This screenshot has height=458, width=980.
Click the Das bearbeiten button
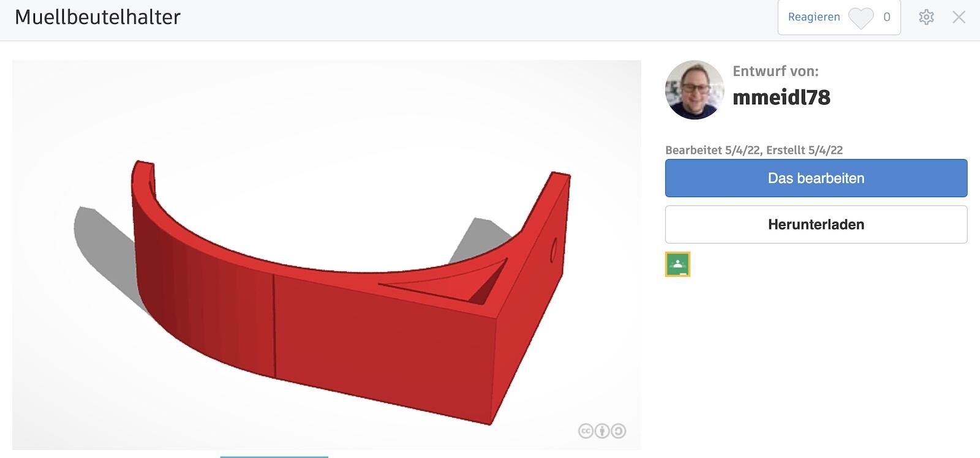pyautogui.click(x=816, y=178)
